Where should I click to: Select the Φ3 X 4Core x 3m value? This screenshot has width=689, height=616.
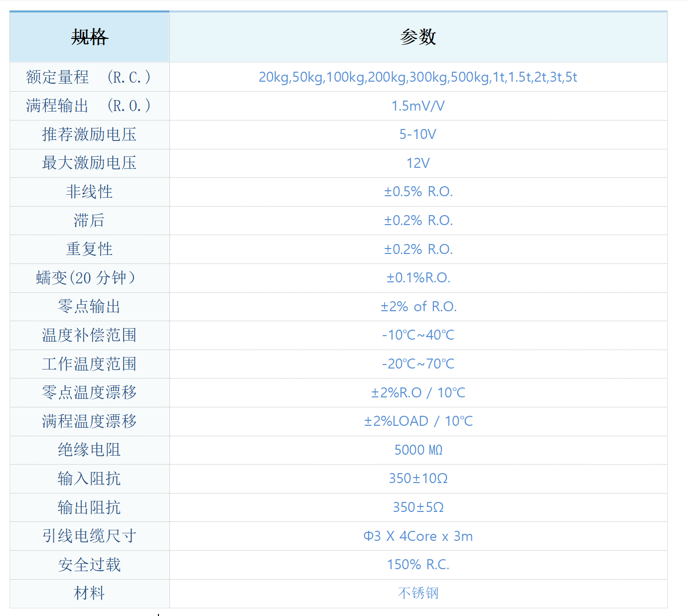pos(418,536)
